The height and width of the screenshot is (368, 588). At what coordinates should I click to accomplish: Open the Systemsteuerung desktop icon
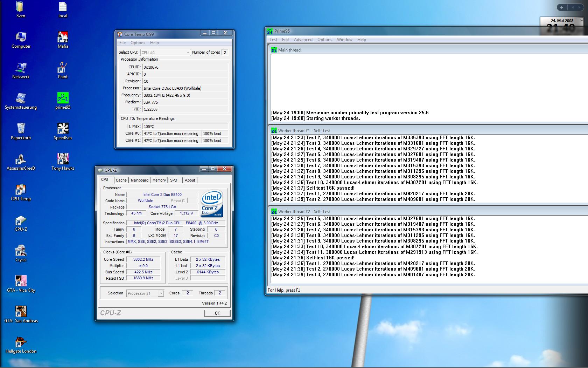pyautogui.click(x=21, y=101)
